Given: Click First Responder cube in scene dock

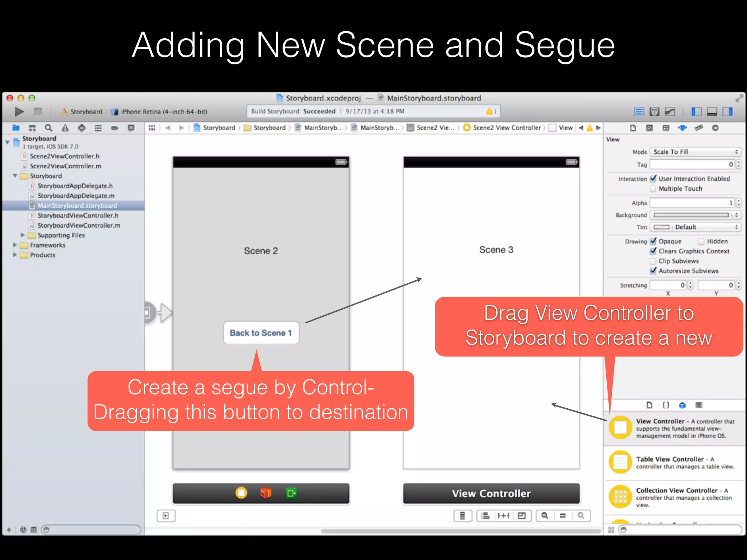Looking at the screenshot, I should [x=266, y=493].
